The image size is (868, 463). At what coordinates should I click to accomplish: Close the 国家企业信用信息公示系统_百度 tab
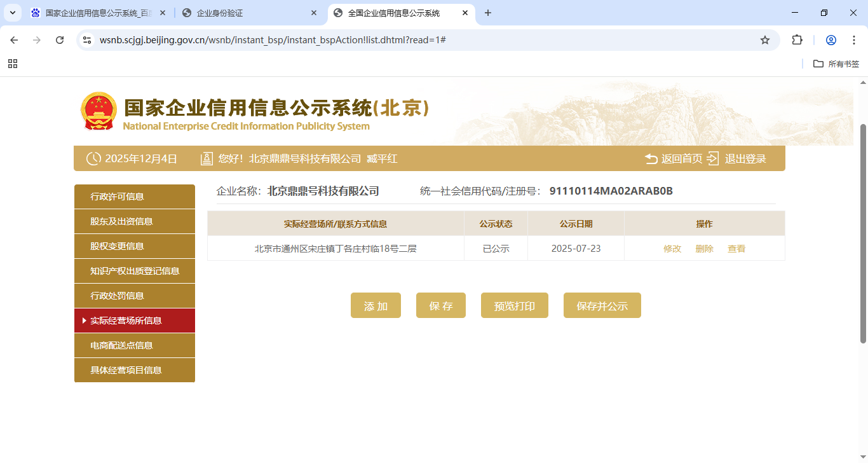click(163, 13)
